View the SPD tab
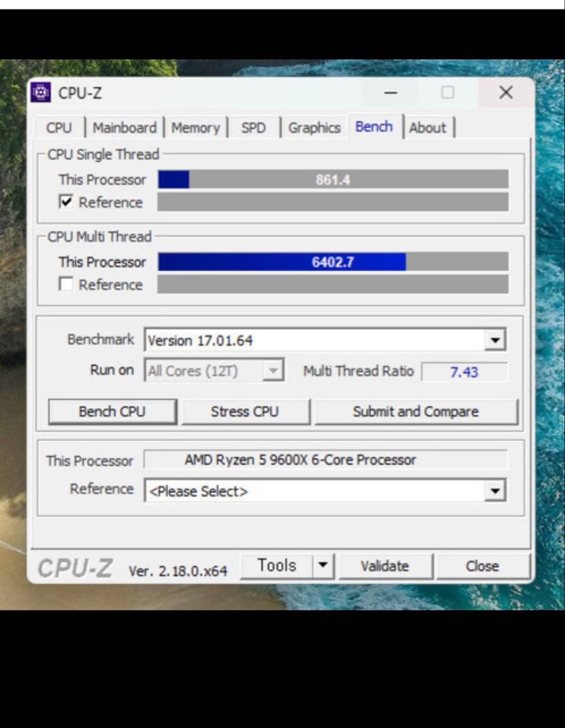The height and width of the screenshot is (728, 565). pyautogui.click(x=254, y=127)
